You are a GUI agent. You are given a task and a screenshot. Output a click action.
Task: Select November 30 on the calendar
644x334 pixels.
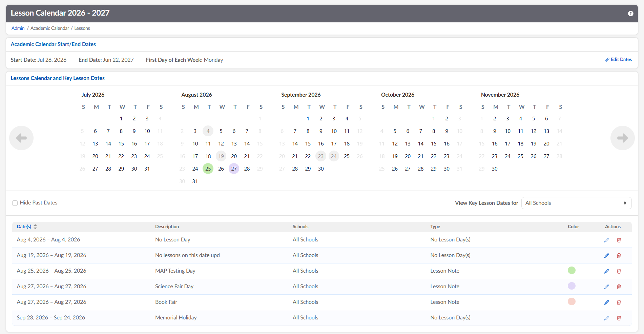[495, 169]
